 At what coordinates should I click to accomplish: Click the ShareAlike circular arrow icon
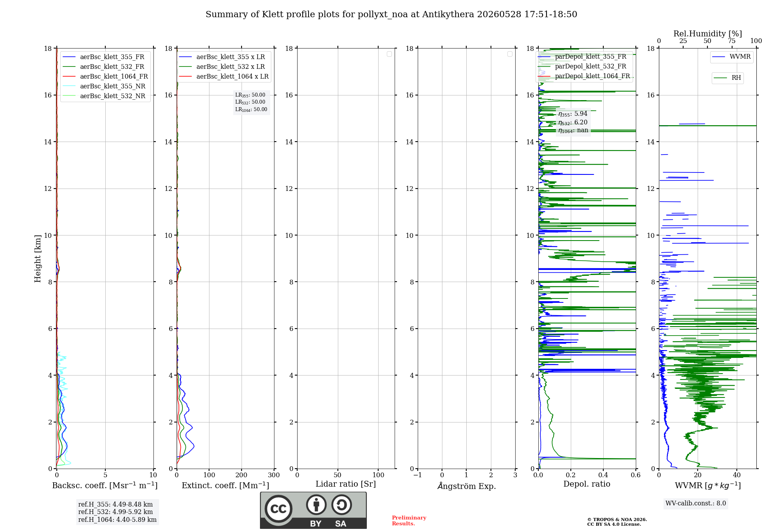coord(341,505)
